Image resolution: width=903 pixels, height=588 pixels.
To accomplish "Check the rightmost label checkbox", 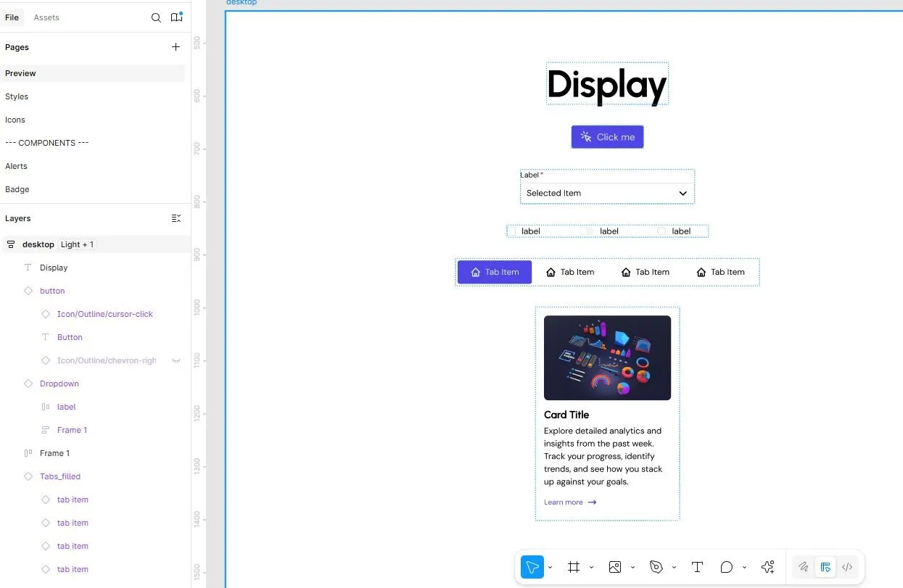I will [660, 231].
